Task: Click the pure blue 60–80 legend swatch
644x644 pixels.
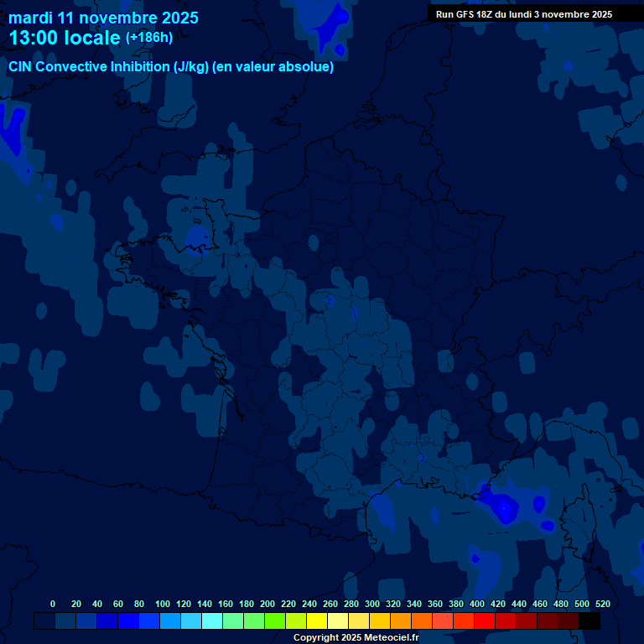Action: tap(128, 621)
